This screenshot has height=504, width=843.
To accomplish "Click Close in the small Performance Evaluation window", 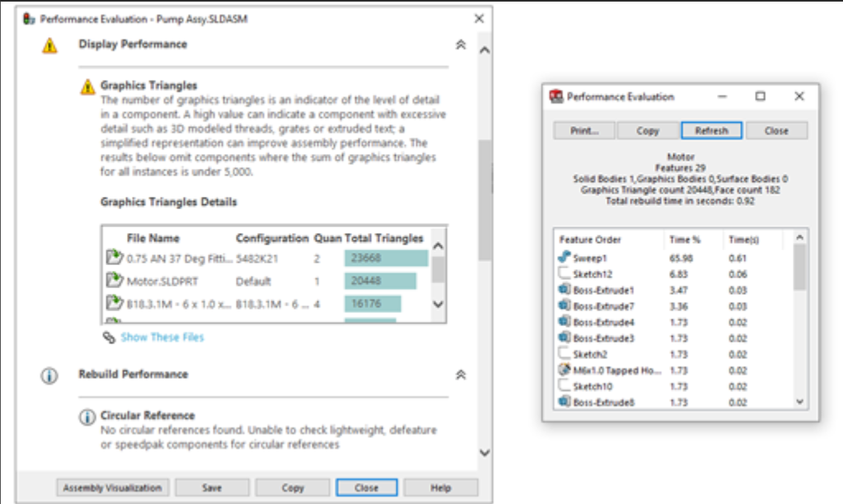I will click(x=776, y=131).
